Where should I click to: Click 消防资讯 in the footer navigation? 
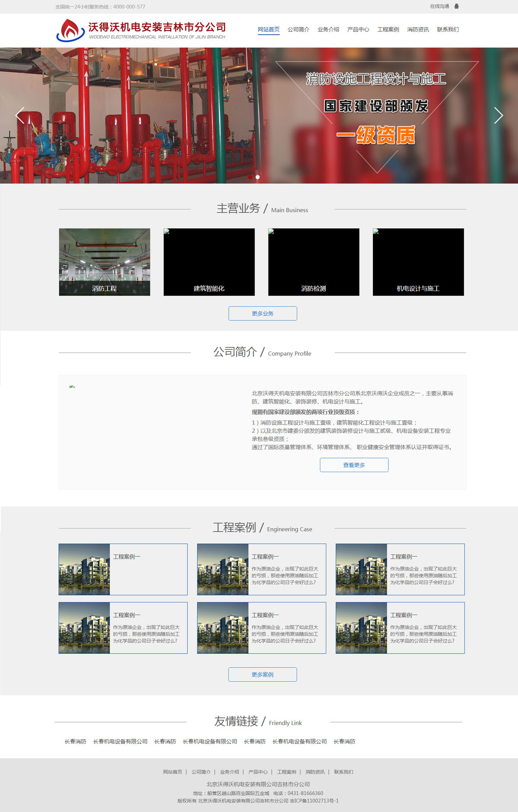(x=315, y=772)
